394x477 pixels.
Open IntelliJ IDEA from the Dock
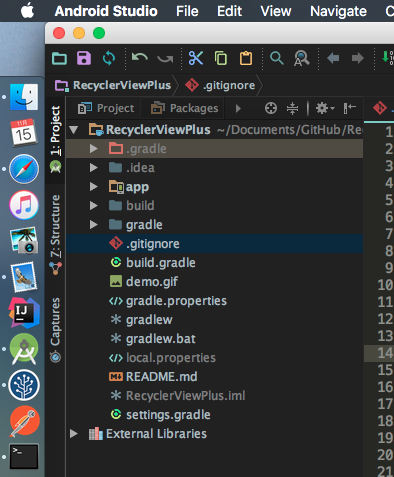[x=24, y=313]
